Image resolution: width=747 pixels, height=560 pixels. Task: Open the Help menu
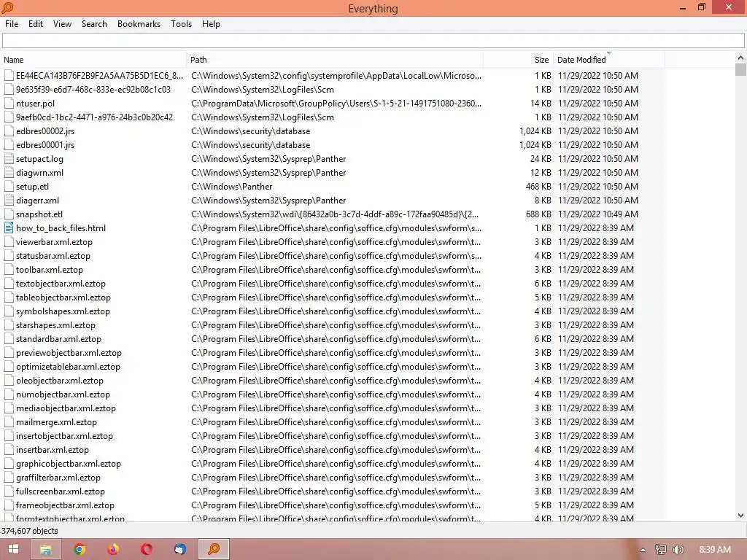211,24
